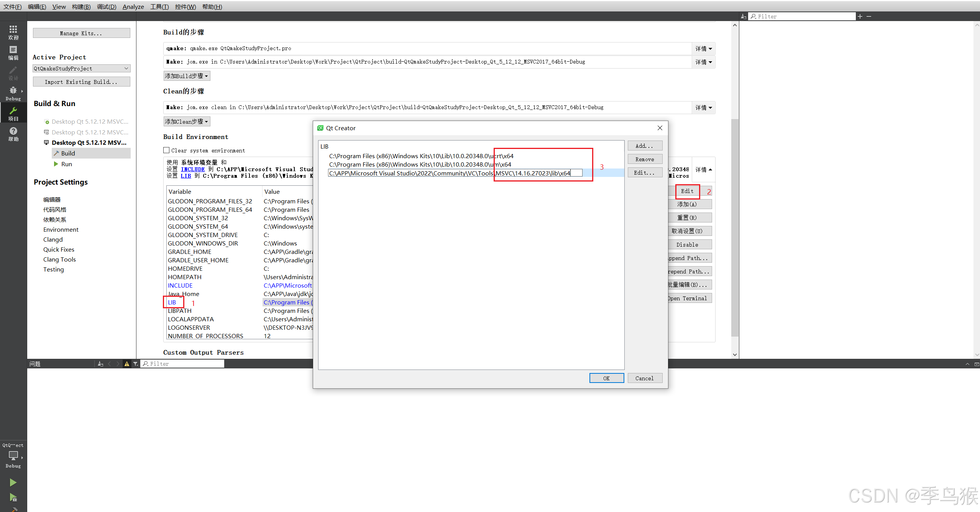The image size is (980, 512).
Task: Open the Debug mode bug icon
Action: click(13, 93)
